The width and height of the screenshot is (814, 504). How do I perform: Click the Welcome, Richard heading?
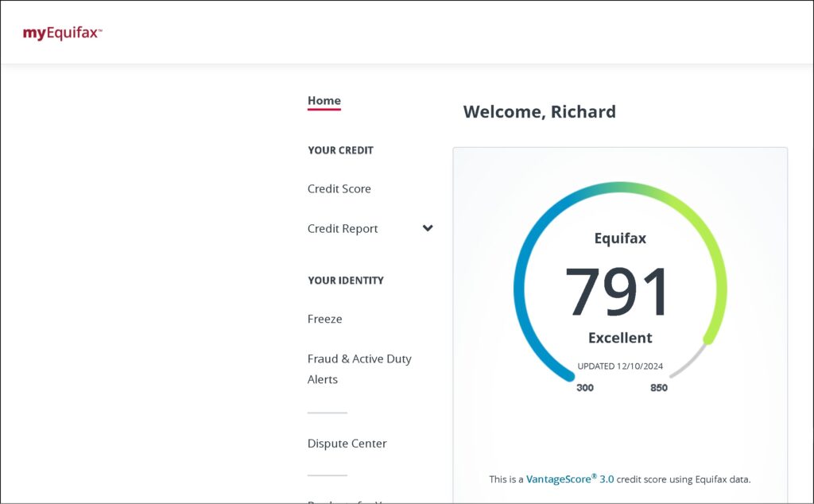click(x=539, y=112)
